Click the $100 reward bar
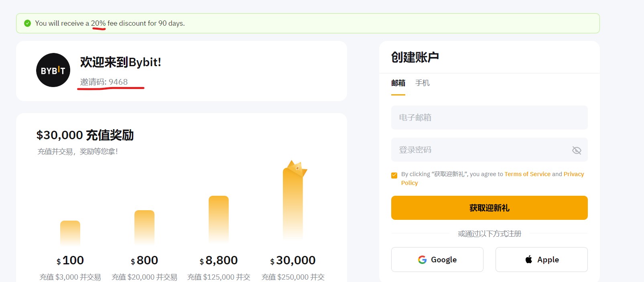644x282 pixels. tap(70, 233)
